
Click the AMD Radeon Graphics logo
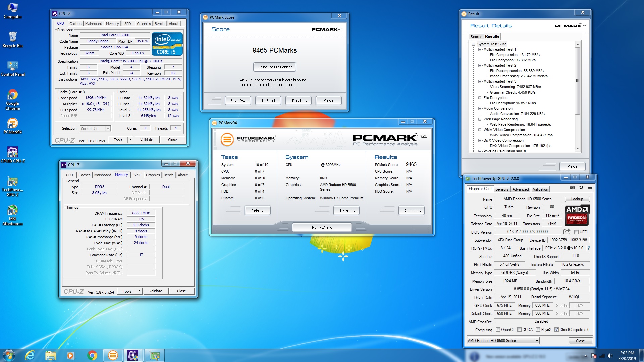(x=577, y=216)
